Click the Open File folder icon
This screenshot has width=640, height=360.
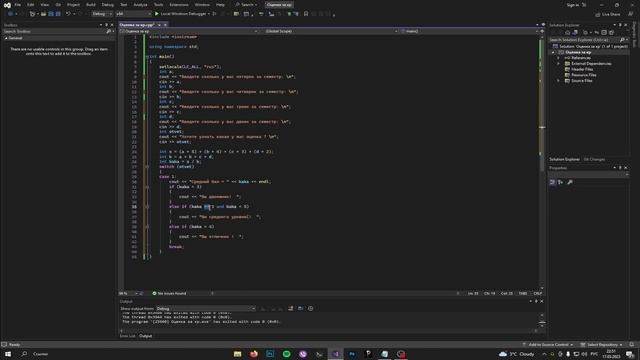click(43, 14)
